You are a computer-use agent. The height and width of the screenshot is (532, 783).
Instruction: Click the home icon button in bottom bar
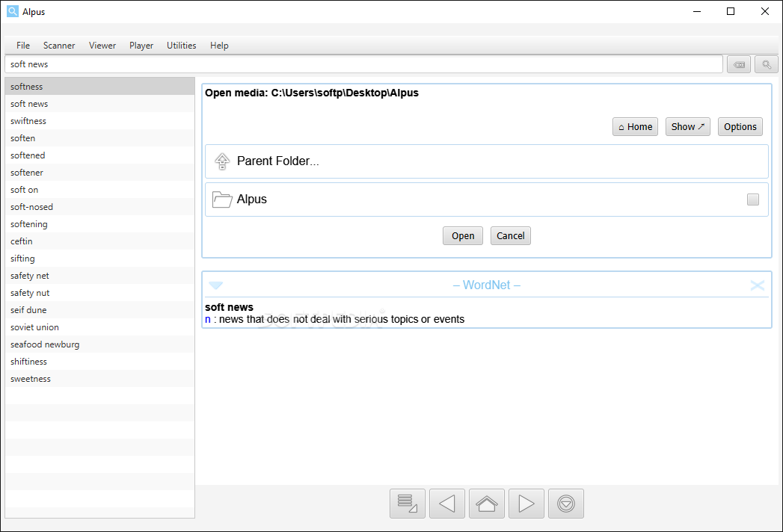(487, 504)
